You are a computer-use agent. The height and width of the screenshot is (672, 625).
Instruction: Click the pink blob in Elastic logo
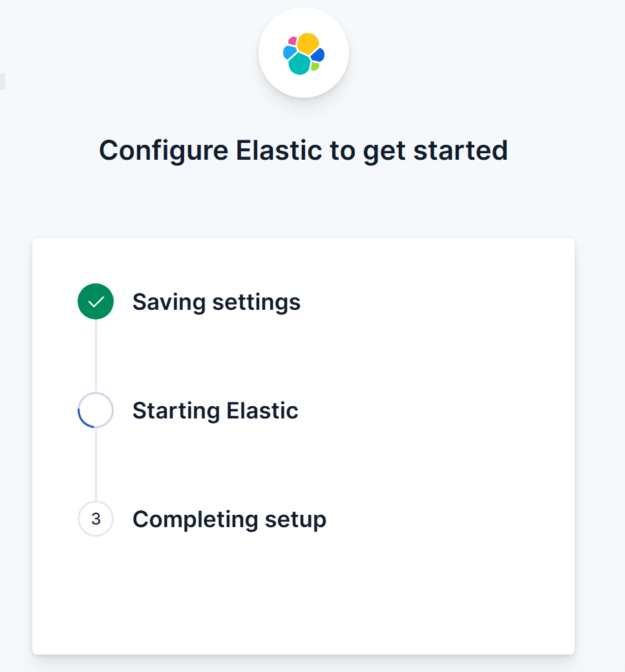tap(293, 41)
